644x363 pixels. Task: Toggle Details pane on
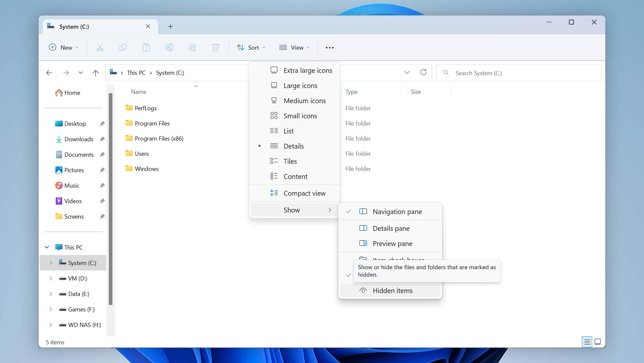(x=390, y=229)
